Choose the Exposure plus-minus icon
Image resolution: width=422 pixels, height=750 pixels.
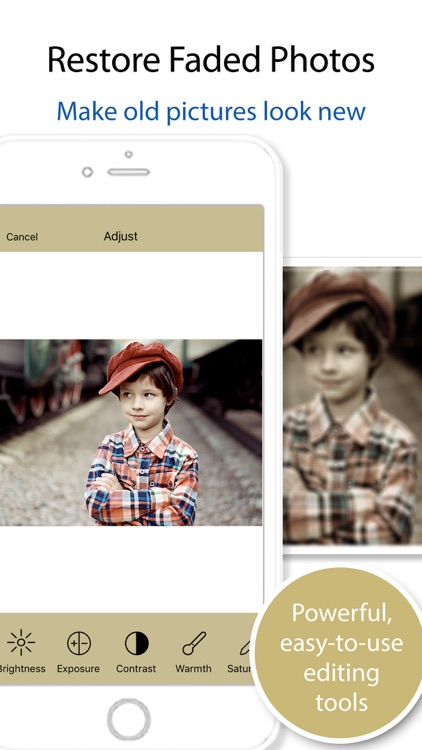coord(78,643)
